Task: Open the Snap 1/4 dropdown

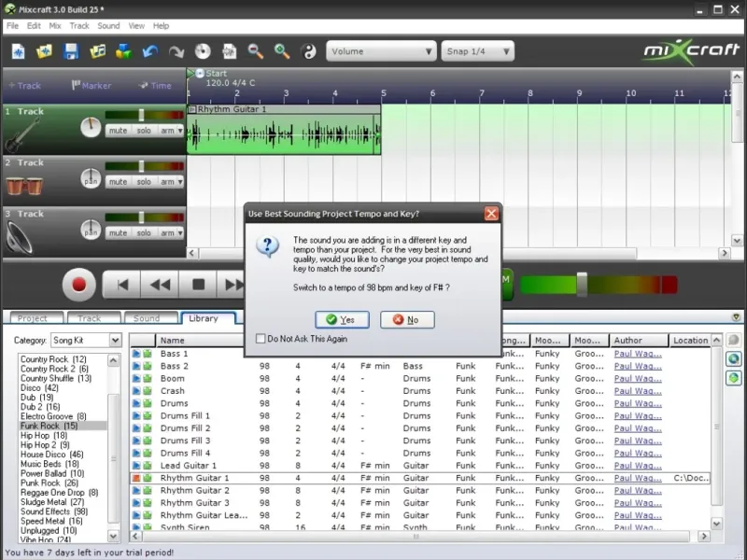Action: click(x=477, y=51)
